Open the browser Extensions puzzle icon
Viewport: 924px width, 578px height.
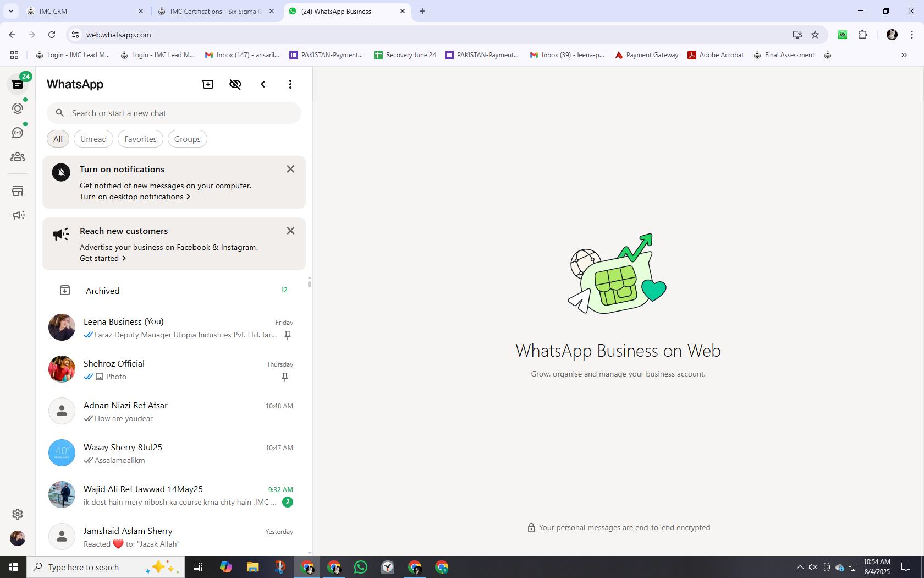[862, 35]
